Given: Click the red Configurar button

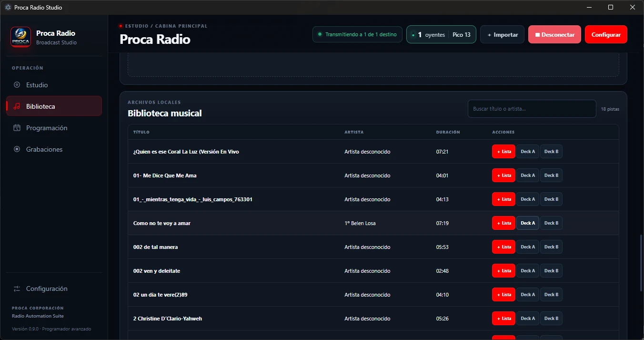Looking at the screenshot, I should 606,34.
